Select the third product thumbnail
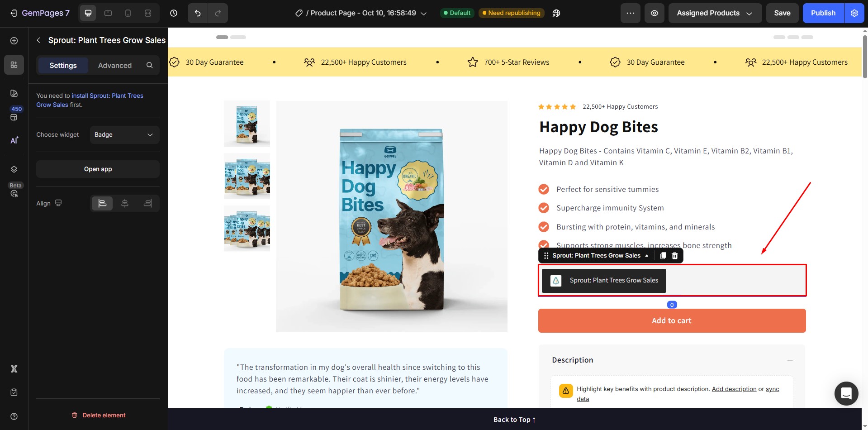 coord(247,229)
